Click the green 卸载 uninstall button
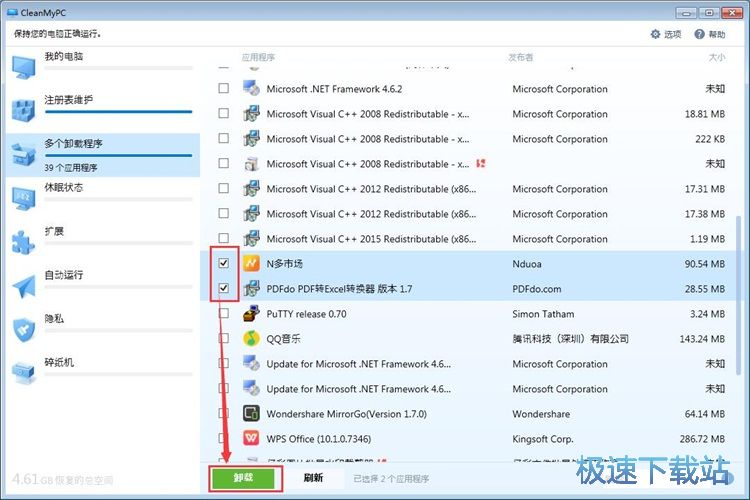Image resolution: width=750 pixels, height=500 pixels. click(x=243, y=478)
